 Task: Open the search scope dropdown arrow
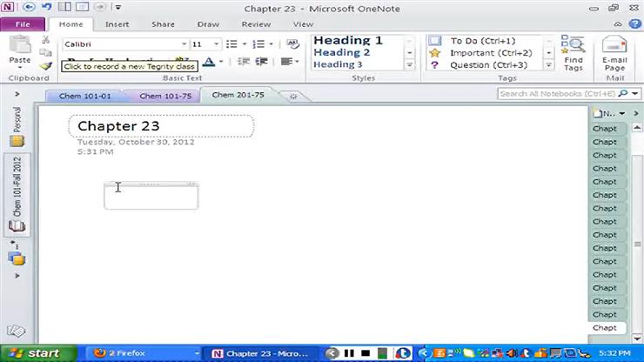click(x=635, y=94)
